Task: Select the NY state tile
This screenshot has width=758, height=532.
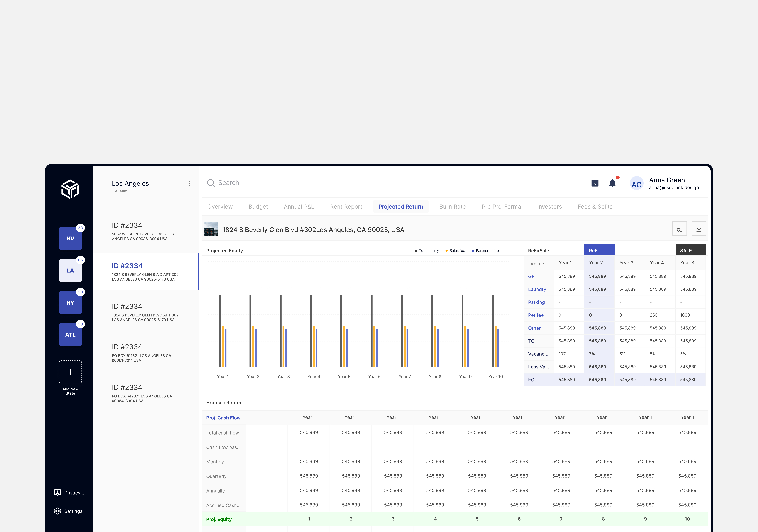Action: click(70, 302)
